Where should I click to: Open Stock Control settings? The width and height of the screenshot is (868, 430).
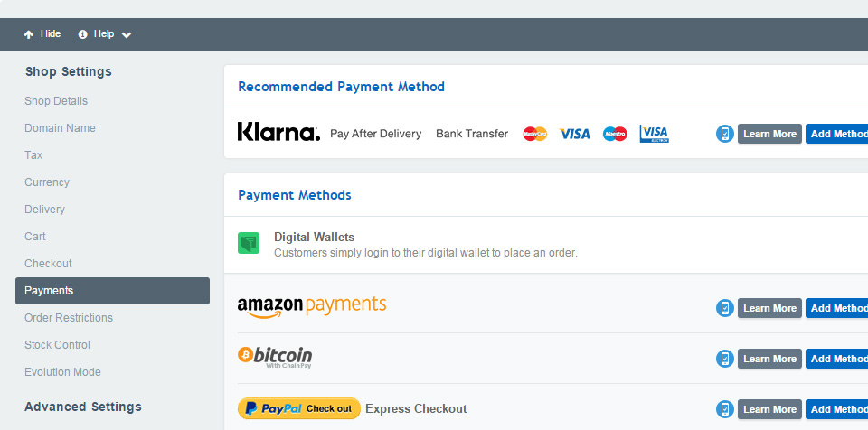58,345
